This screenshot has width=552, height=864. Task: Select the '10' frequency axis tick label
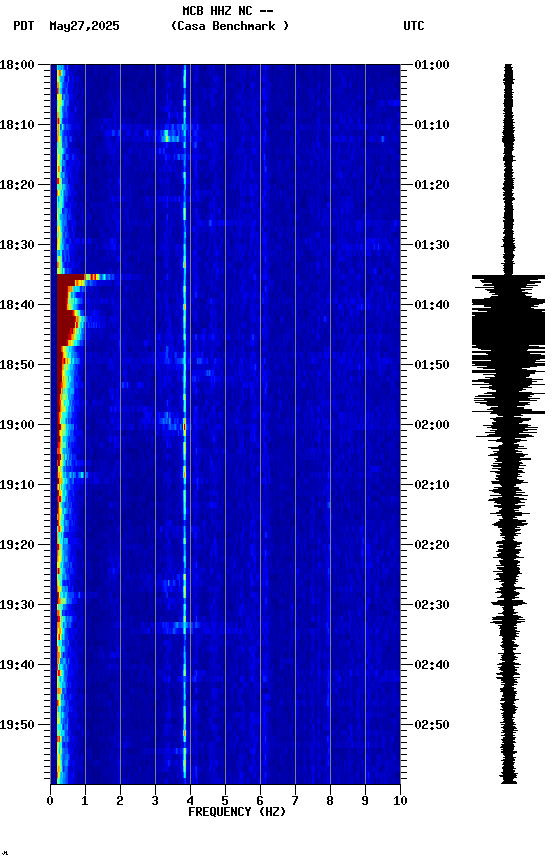pyautogui.click(x=400, y=801)
